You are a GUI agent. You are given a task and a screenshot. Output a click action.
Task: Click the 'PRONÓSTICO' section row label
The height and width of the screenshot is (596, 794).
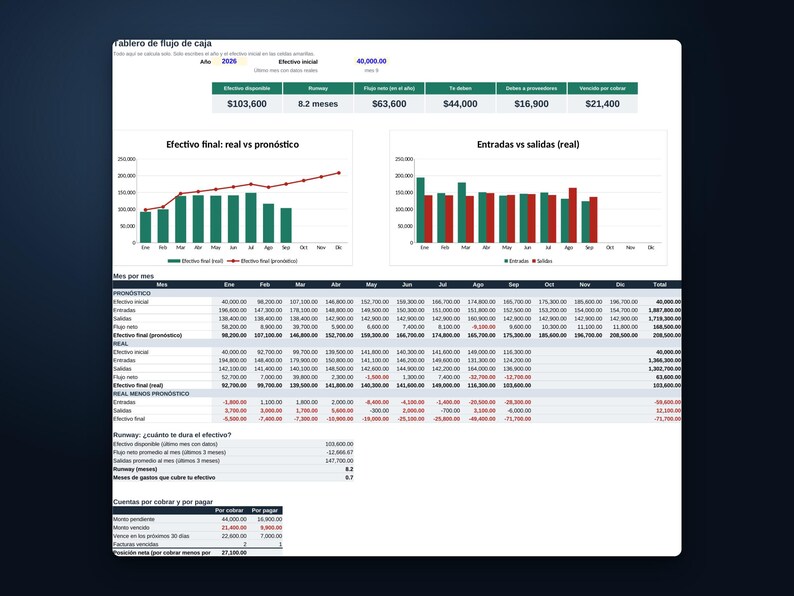click(x=132, y=293)
